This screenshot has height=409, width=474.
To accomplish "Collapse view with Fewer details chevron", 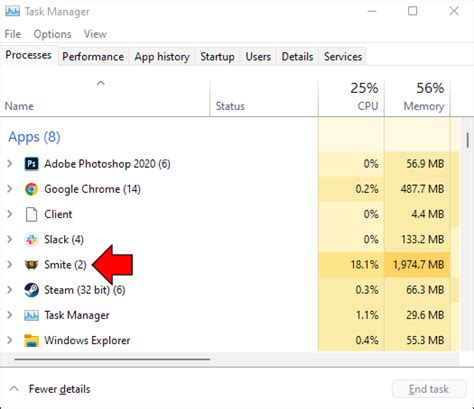I will click(x=14, y=388).
